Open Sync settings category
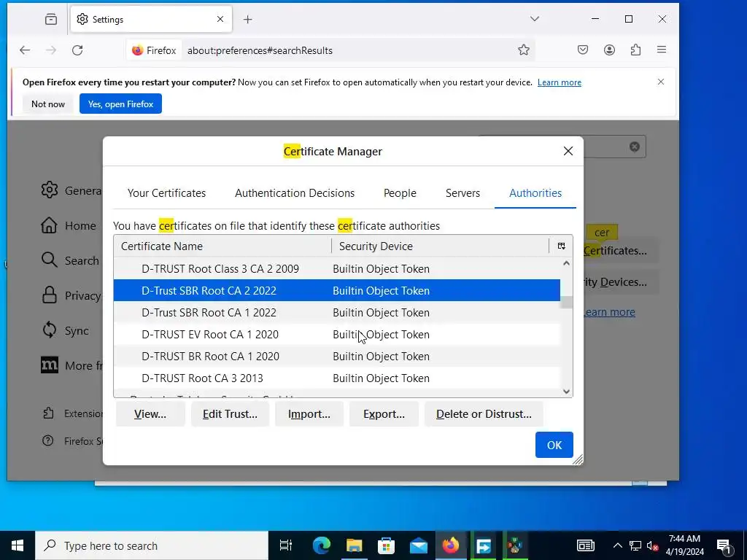This screenshot has height=560, width=747. point(65,330)
